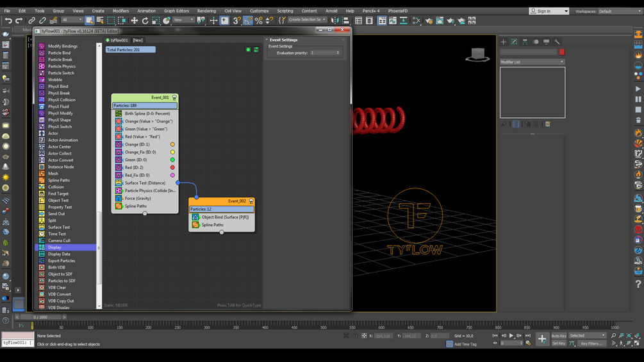Image resolution: width=644 pixels, height=362 pixels.
Task: Open the Rendering menu
Action: (206, 11)
